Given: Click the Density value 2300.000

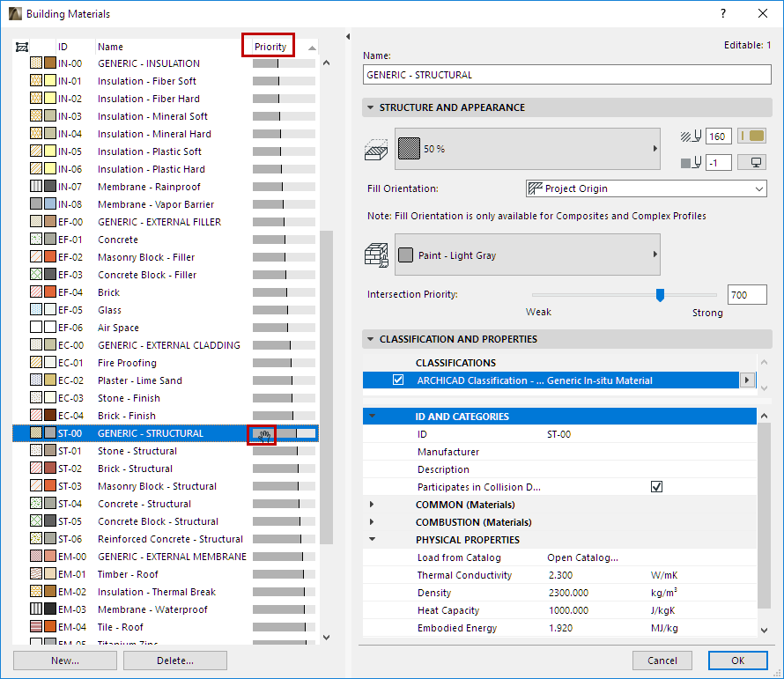Looking at the screenshot, I should [568, 593].
